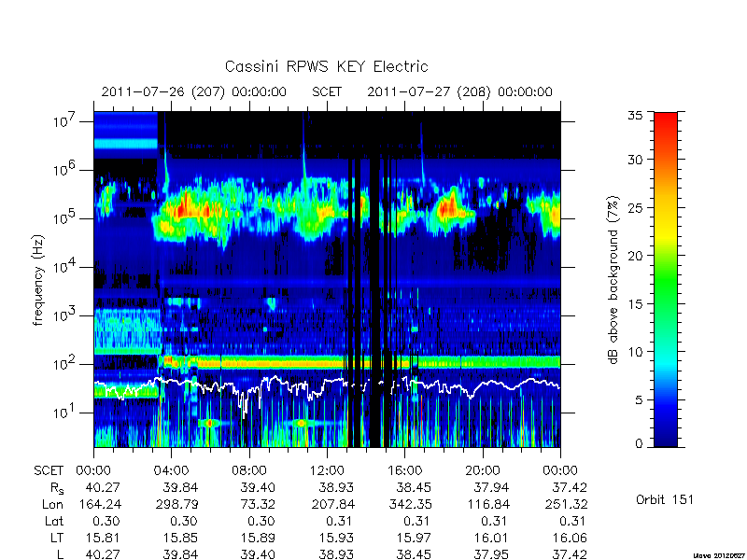Click the "04:00" time tick label
747x560 pixels.
pyautogui.click(x=172, y=470)
